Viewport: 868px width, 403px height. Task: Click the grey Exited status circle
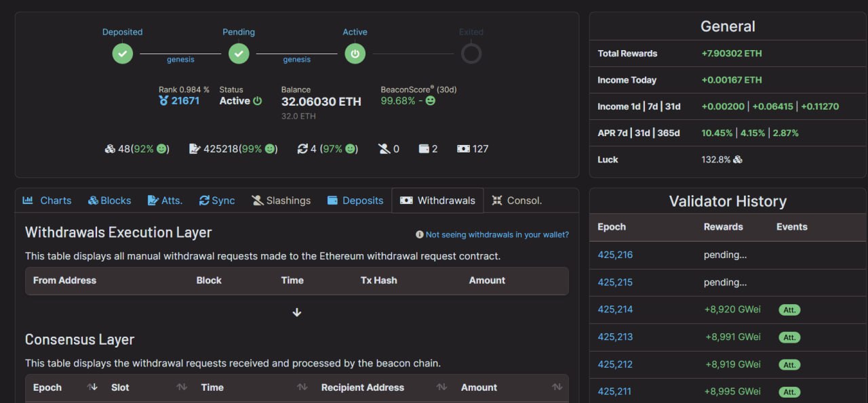click(471, 54)
